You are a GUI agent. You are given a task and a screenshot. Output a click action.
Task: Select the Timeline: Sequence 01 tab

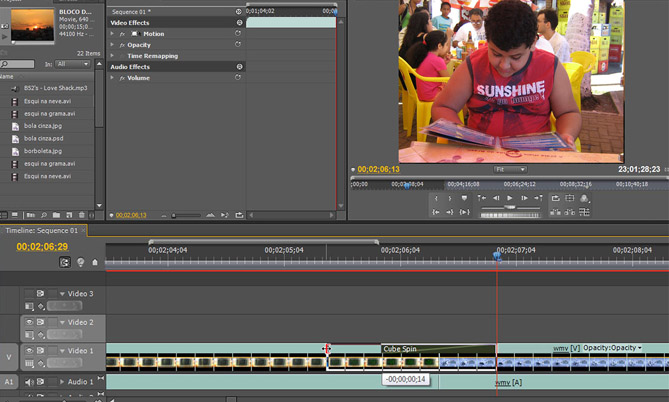click(42, 230)
